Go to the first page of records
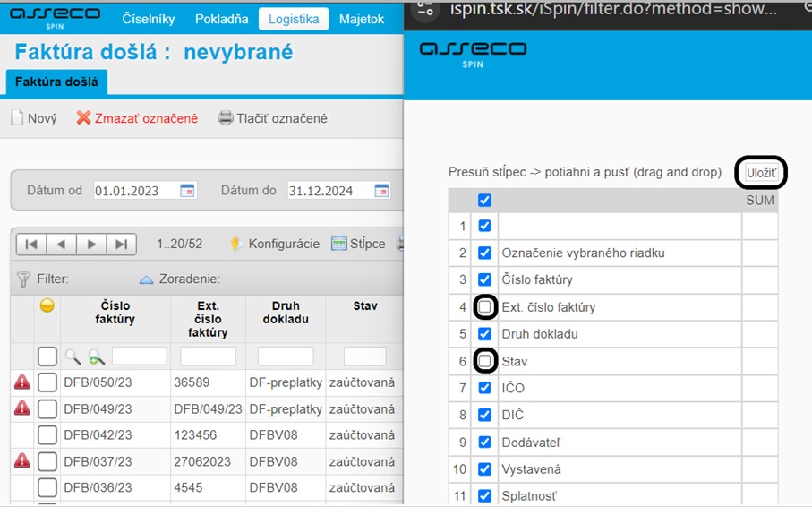The height and width of the screenshot is (507, 812). (31, 244)
